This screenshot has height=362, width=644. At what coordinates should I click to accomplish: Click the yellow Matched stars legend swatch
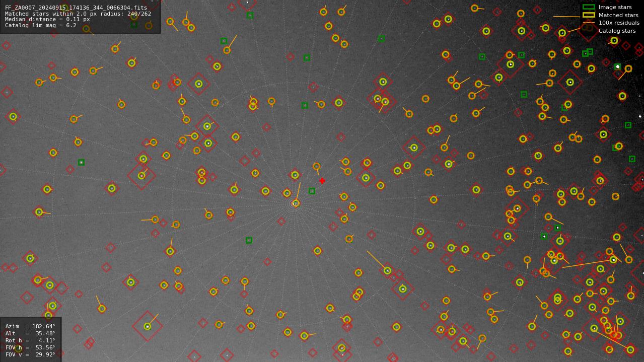[x=589, y=15]
